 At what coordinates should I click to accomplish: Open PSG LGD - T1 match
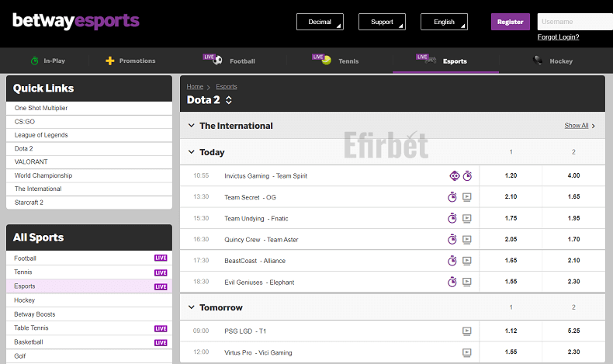click(x=245, y=331)
